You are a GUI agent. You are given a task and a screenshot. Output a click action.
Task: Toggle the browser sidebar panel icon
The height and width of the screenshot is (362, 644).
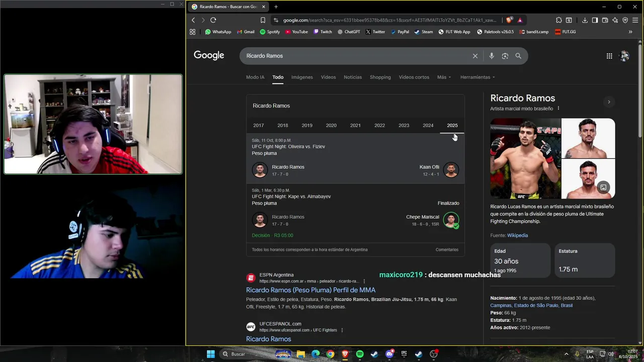pos(595,20)
